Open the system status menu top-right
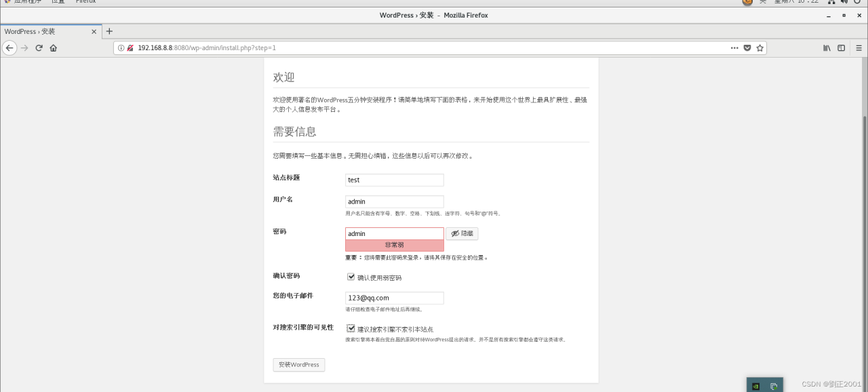The height and width of the screenshot is (392, 868). coord(844,2)
